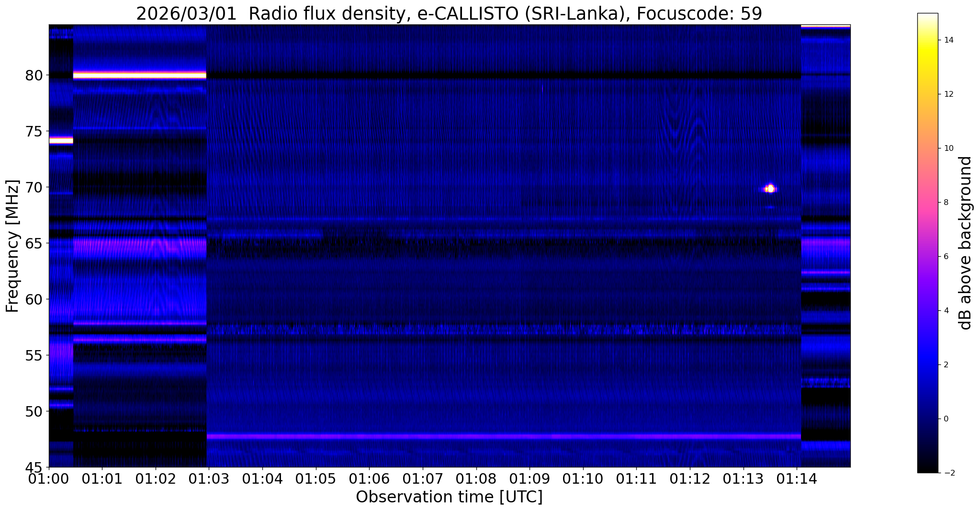Click the colorbar 0 tick label
This screenshot has height=511, width=980.
pyautogui.click(x=945, y=419)
